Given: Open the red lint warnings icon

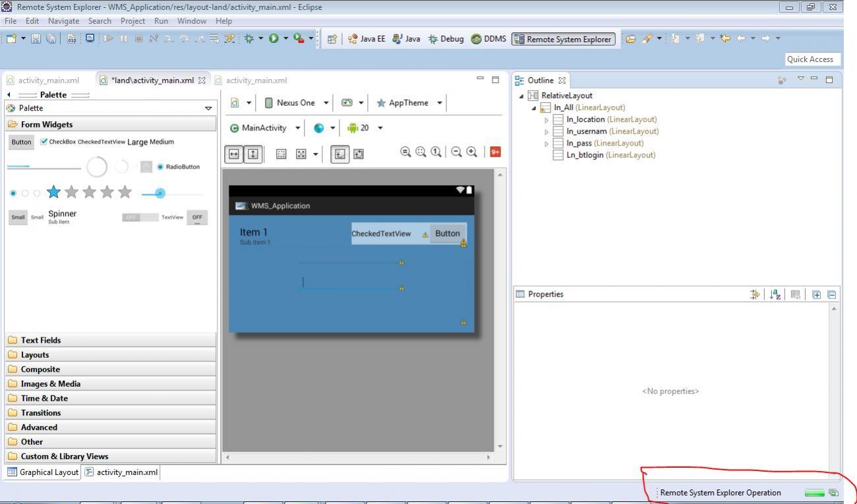Looking at the screenshot, I should [x=495, y=152].
